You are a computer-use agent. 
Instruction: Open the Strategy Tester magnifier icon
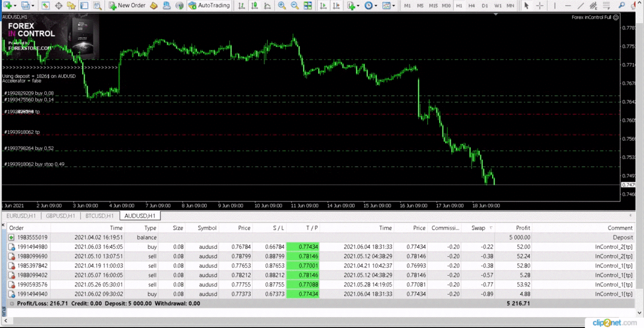97,5
